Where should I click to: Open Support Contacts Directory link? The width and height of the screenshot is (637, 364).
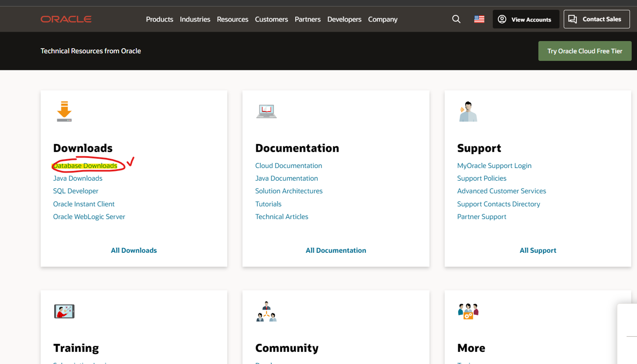[x=499, y=204]
